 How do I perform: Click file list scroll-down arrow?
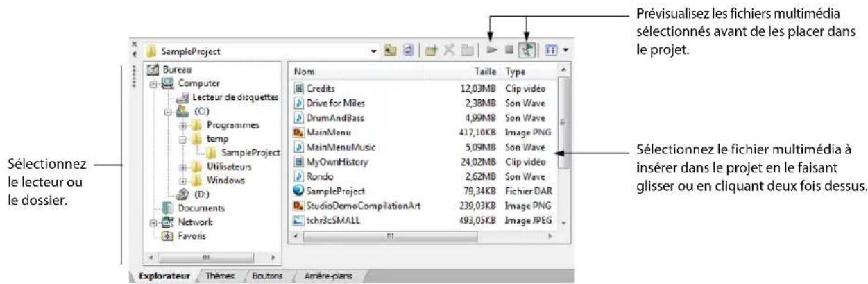[563, 222]
